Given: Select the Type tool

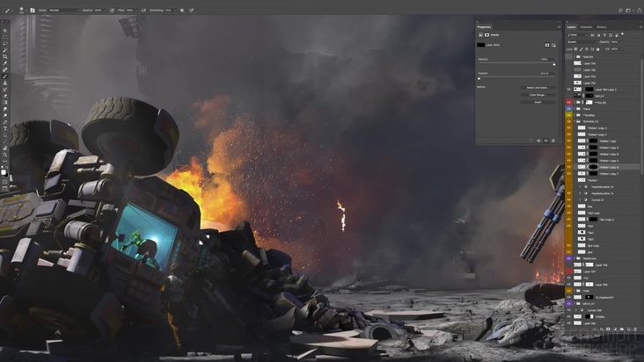Looking at the screenshot, I should point(5,129).
